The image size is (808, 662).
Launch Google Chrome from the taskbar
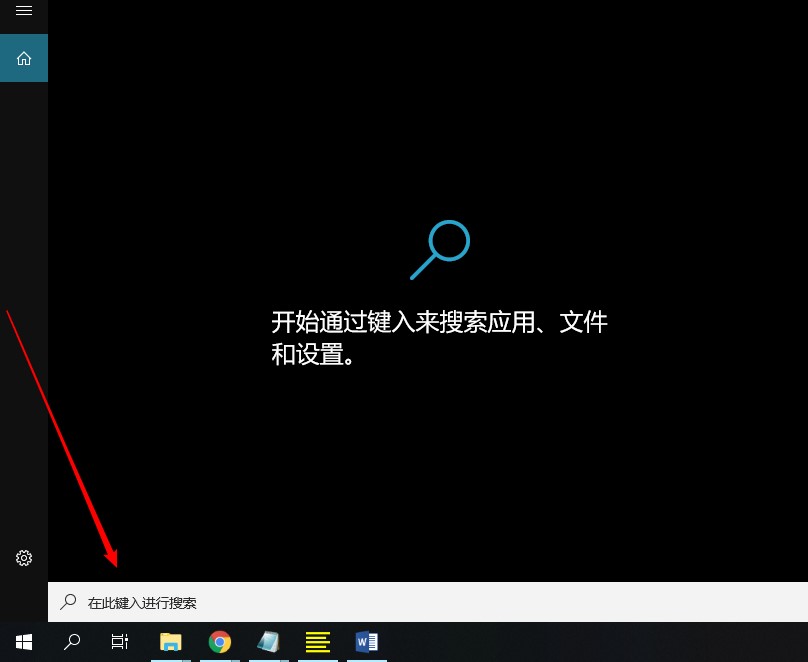point(219,641)
